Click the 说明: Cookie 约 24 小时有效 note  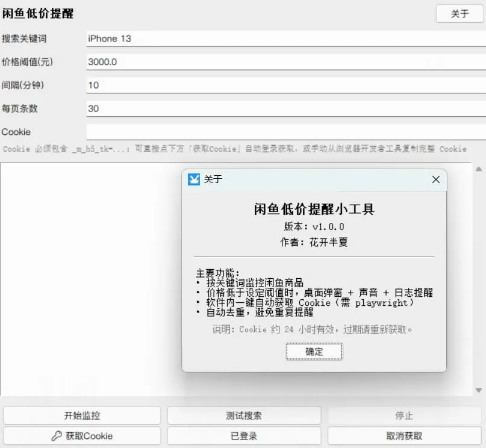pyautogui.click(x=312, y=329)
